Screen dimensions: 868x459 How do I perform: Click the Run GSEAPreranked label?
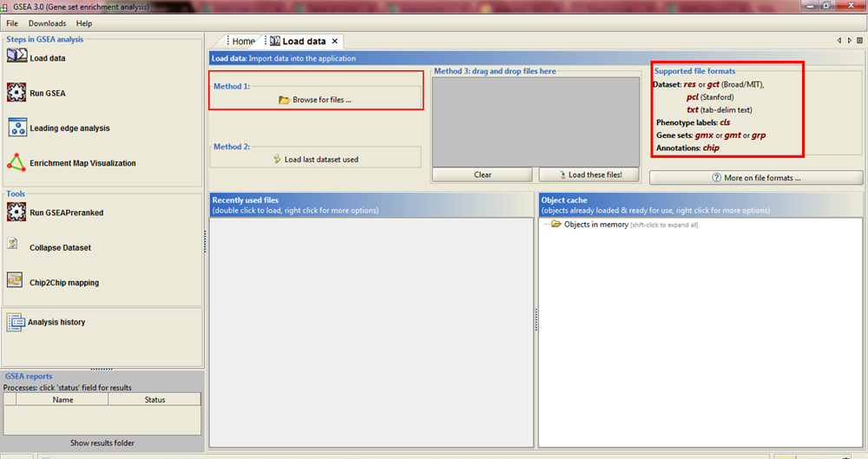coord(67,213)
